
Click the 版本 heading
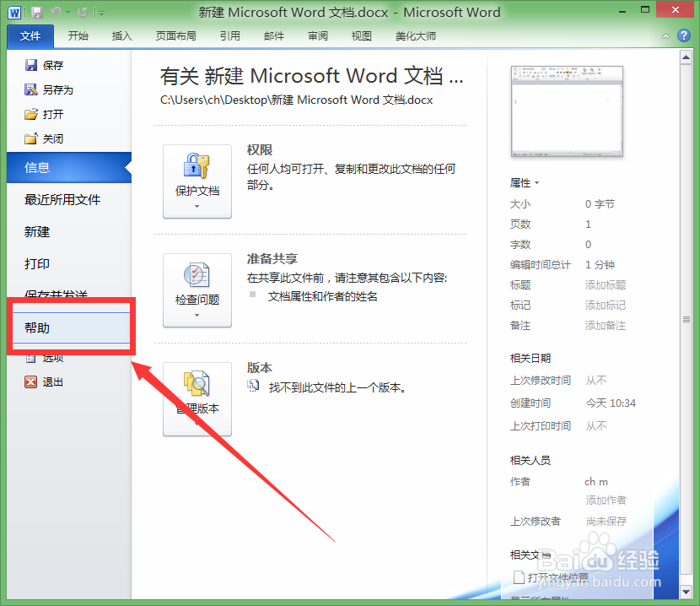260,368
